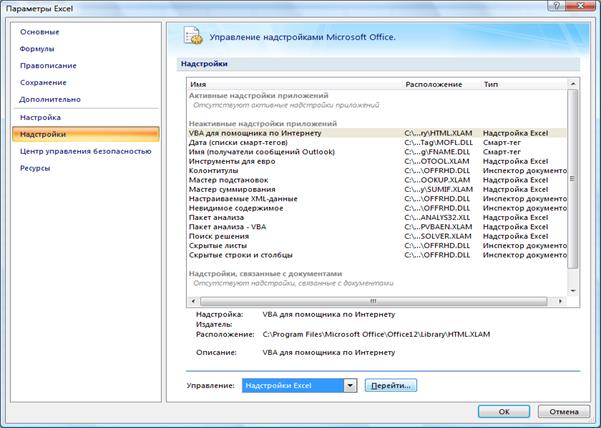Click the Расположение column header
This screenshot has height=428, width=601.
tap(434, 85)
